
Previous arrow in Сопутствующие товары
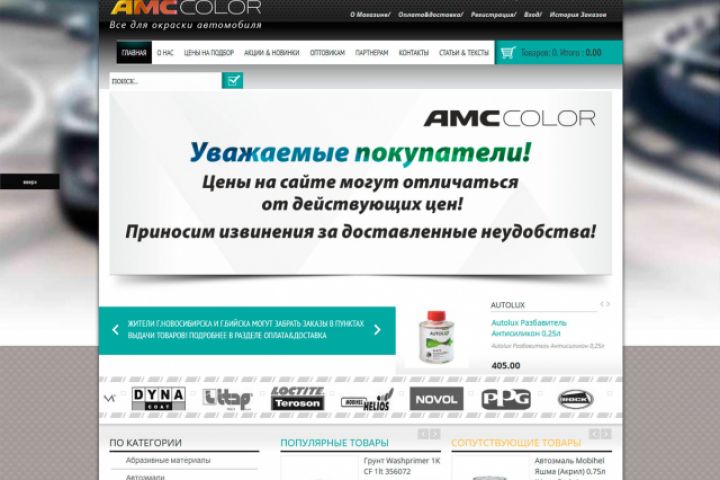594,434
